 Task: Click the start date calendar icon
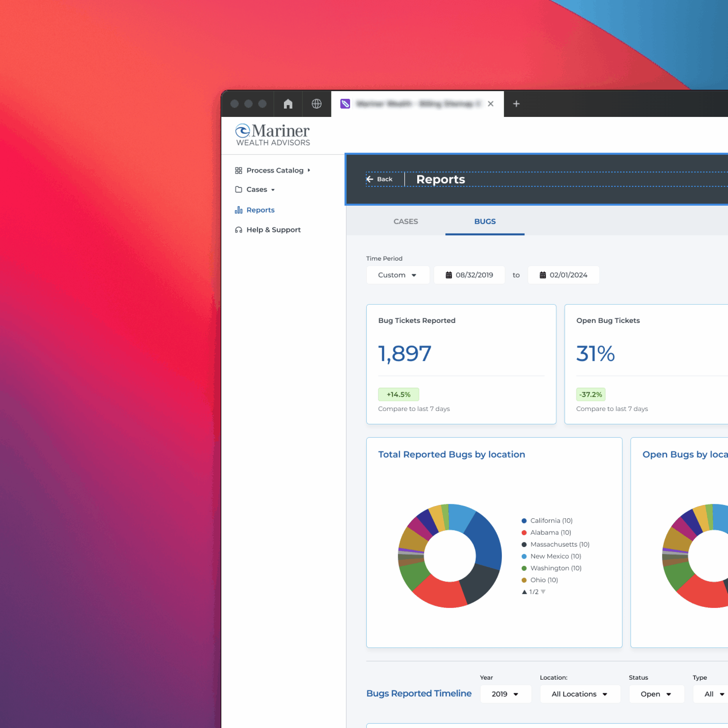[449, 275]
